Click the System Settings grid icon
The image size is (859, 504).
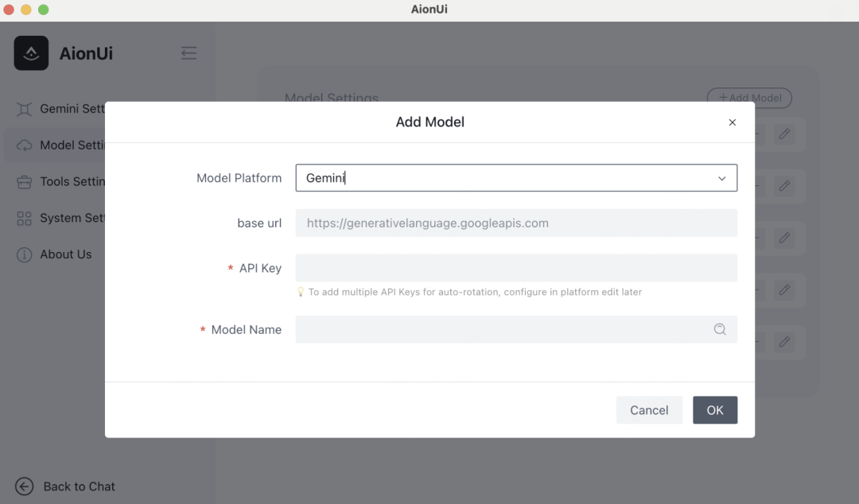25,219
